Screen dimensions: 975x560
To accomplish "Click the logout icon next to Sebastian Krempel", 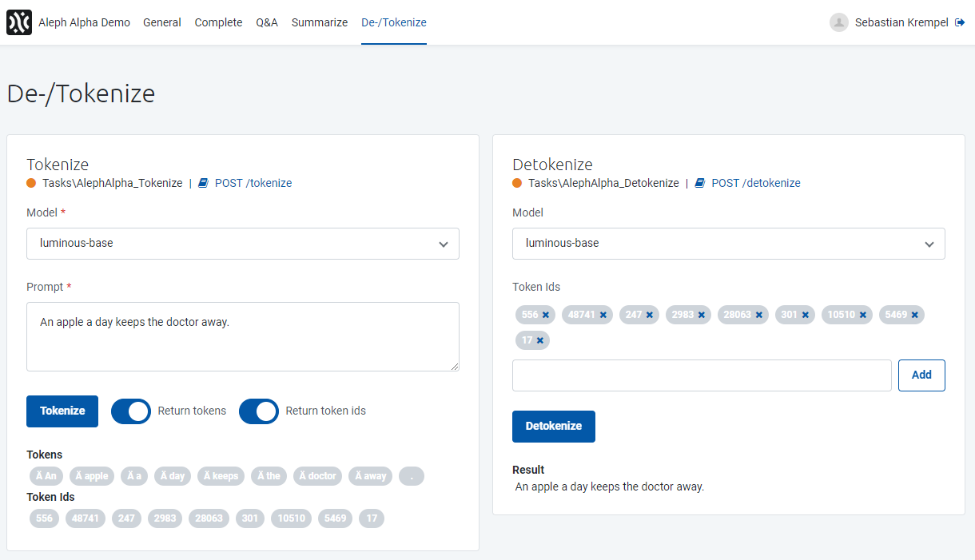I will [x=960, y=22].
